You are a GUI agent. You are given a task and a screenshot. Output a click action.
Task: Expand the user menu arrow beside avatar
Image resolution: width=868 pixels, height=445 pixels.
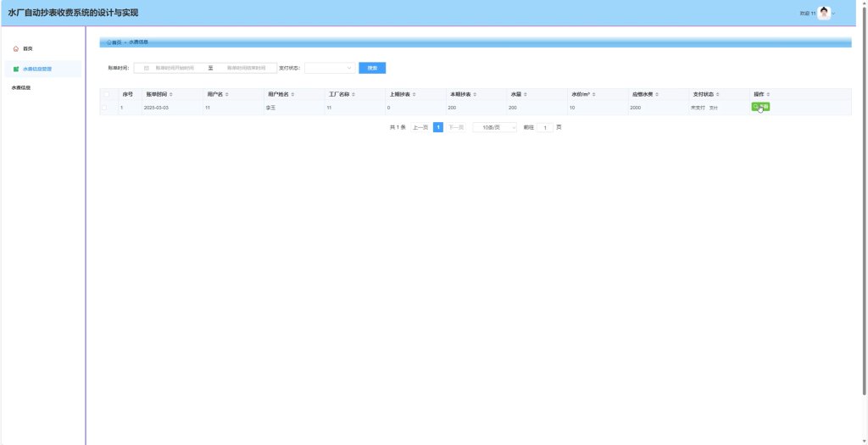click(x=834, y=14)
